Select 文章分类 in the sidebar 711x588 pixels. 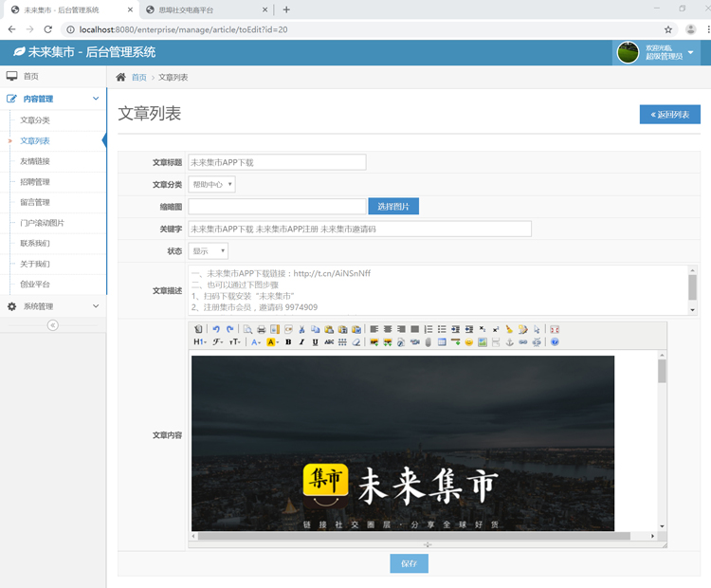(35, 120)
